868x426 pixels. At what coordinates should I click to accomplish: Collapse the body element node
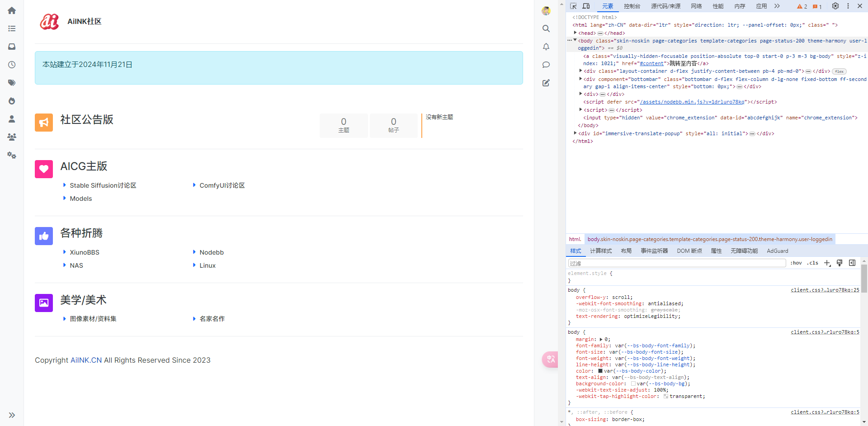point(575,40)
